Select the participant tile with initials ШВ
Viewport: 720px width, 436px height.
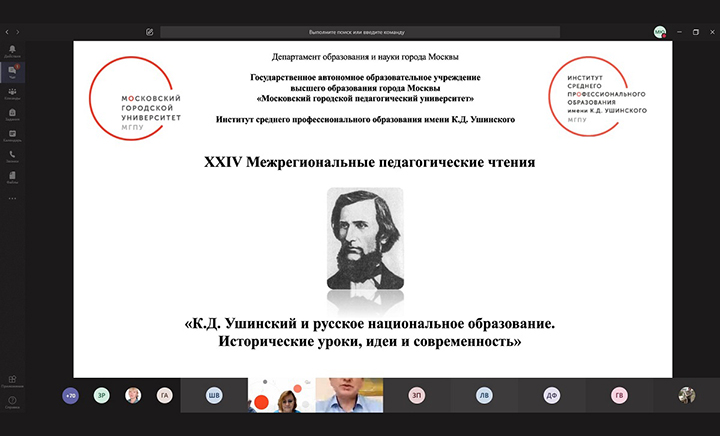215,395
